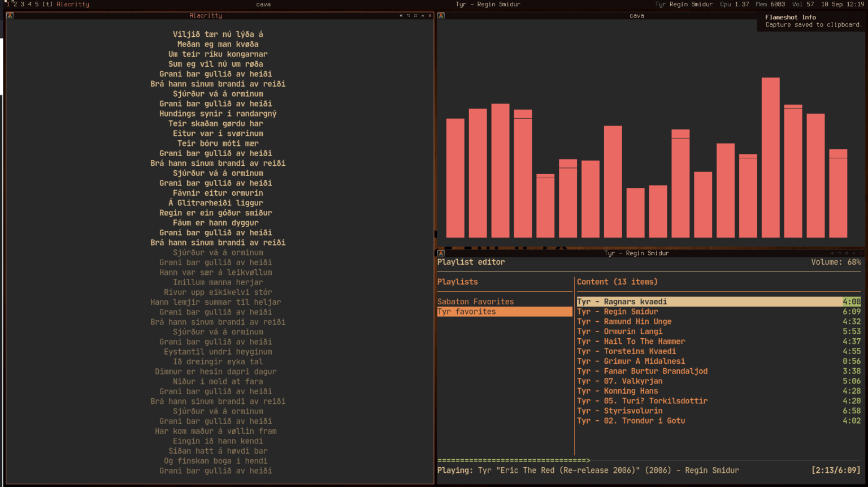The width and height of the screenshot is (868, 487).
Task: Click the playback progress bar arrow head
Action: click(x=588, y=460)
